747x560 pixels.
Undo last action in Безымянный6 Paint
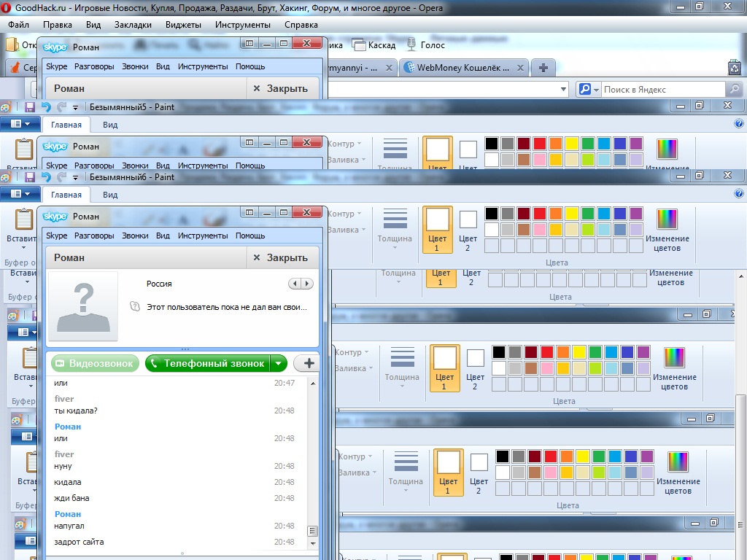coord(46,177)
